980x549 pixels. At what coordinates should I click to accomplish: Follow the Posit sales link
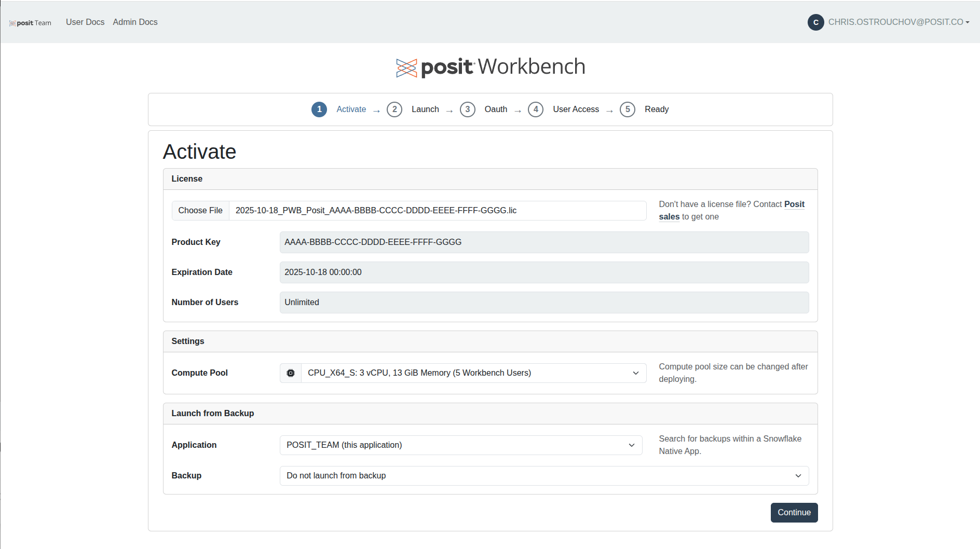pos(794,204)
